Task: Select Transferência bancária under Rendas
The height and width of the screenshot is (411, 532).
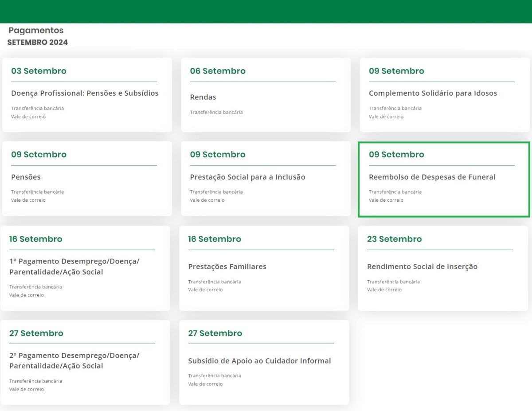Action: [216, 112]
